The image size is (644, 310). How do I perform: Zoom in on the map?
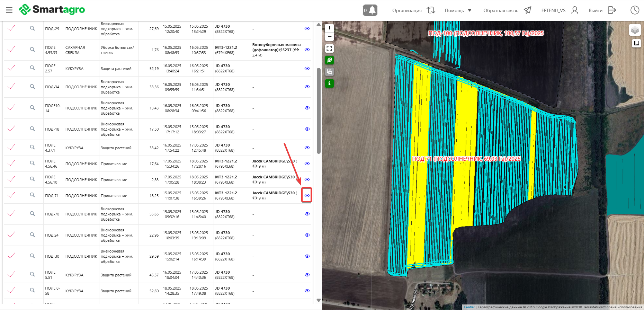(x=329, y=28)
